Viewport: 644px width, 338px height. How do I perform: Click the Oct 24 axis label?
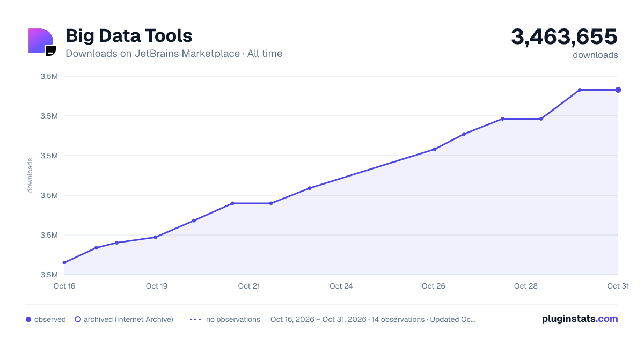[341, 286]
